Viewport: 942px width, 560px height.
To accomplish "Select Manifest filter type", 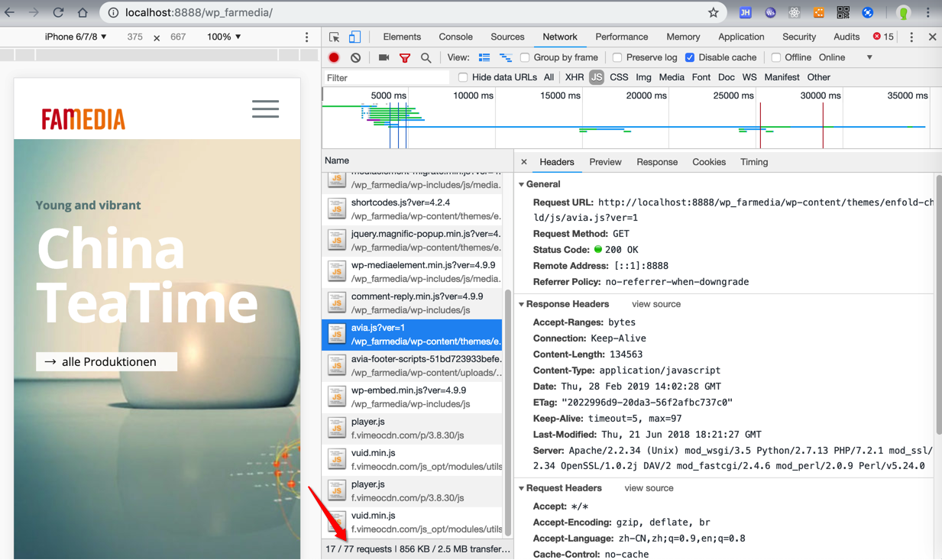I will tap(782, 77).
